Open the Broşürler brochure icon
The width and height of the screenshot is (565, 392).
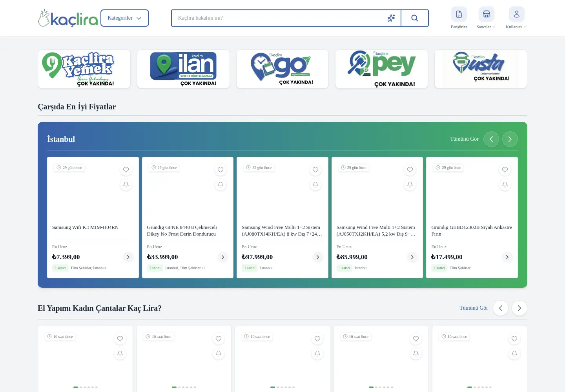[459, 14]
